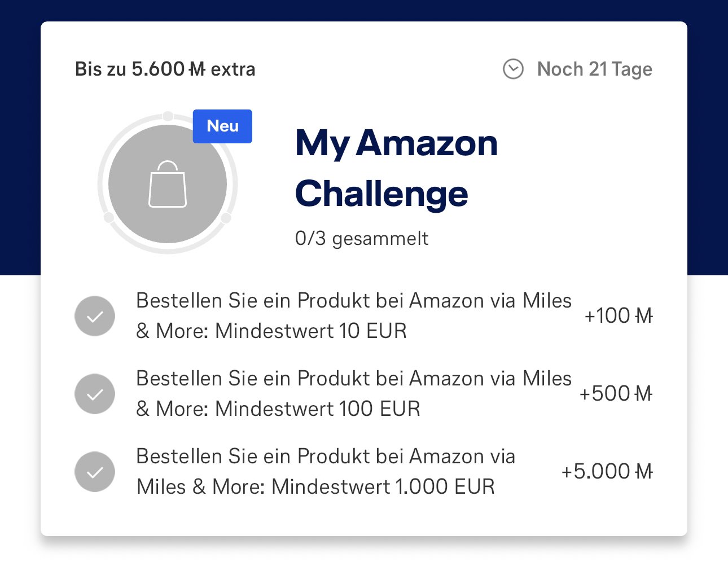Open the Mindestwert 1.000 EUR task description
The width and height of the screenshot is (728, 566).
click(325, 472)
